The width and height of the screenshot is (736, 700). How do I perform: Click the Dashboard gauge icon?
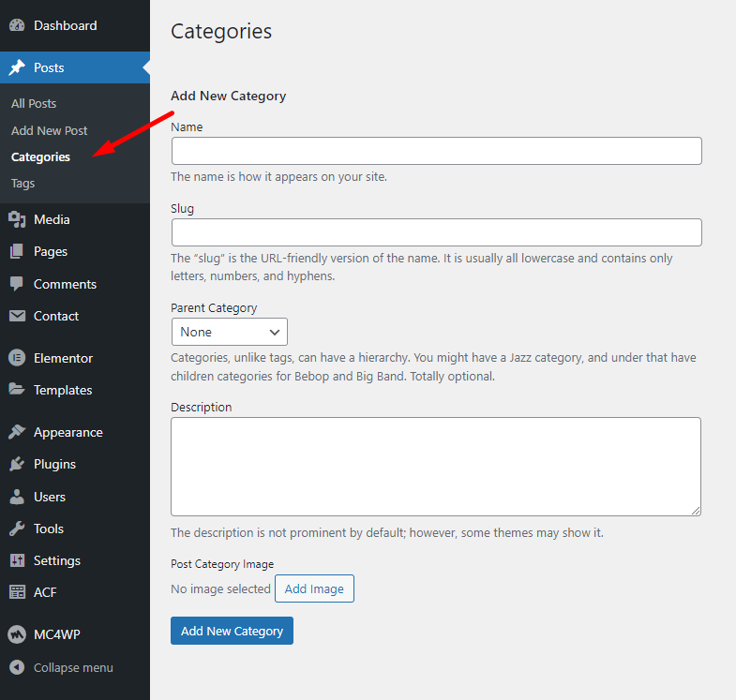point(17,25)
